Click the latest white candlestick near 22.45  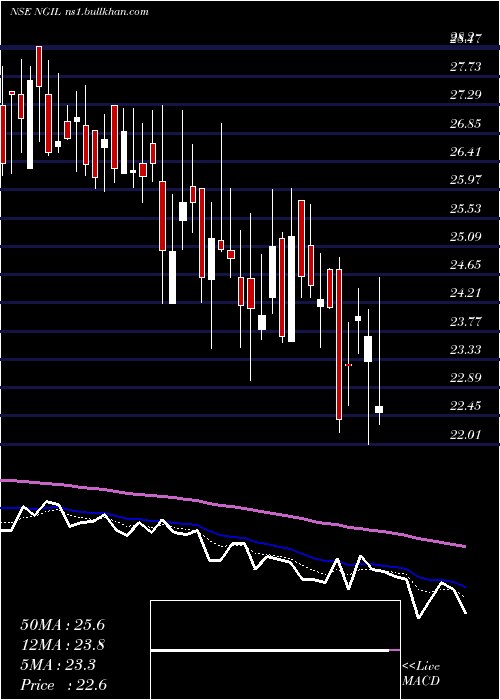379,409
